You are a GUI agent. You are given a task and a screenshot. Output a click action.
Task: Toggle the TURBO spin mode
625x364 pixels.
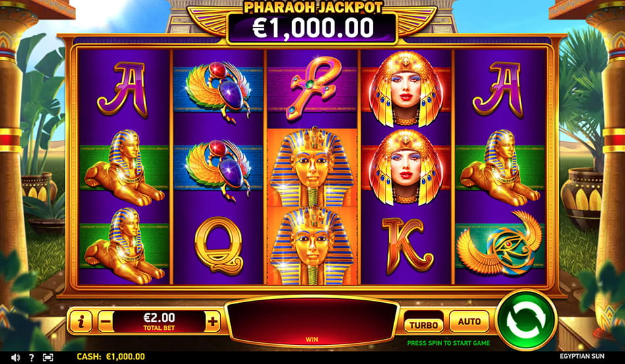click(424, 325)
